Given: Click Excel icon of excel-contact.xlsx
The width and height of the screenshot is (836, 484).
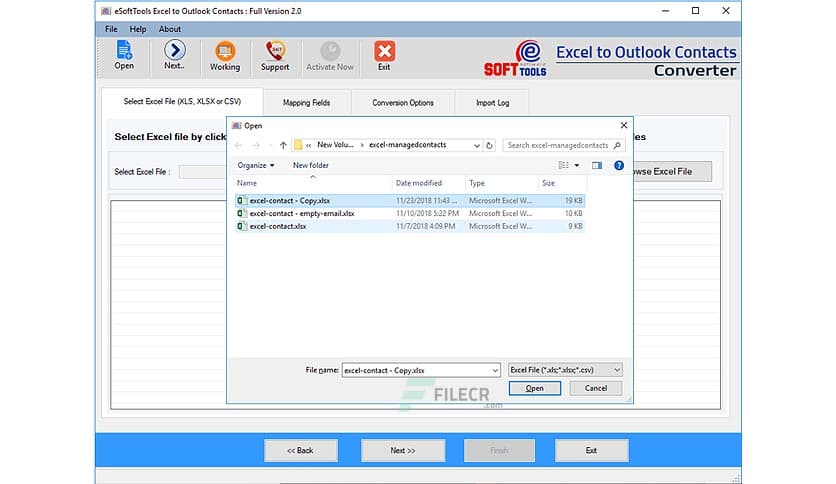Looking at the screenshot, I should tap(242, 226).
